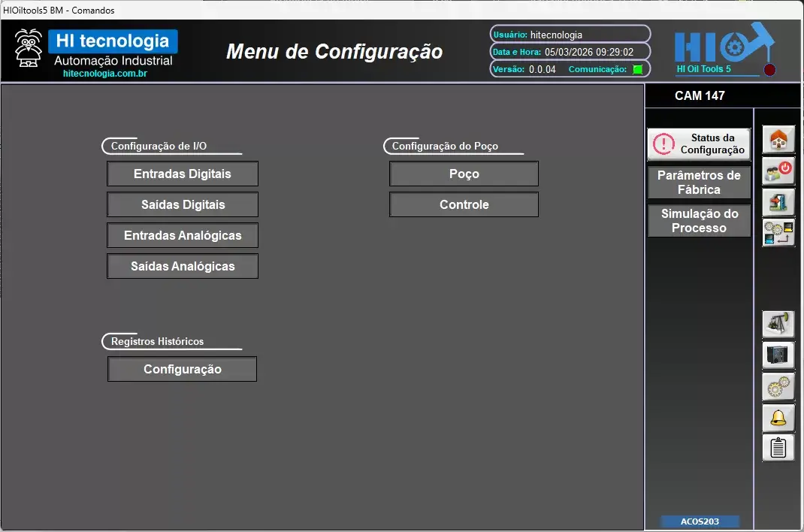Click the two gears settings icon
The height and width of the screenshot is (532, 804).
778,386
